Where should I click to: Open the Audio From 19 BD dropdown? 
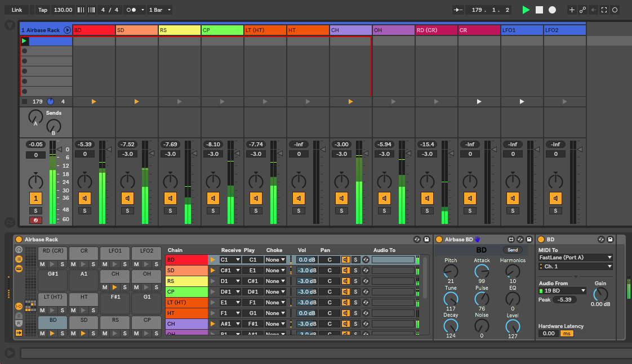(x=562, y=291)
